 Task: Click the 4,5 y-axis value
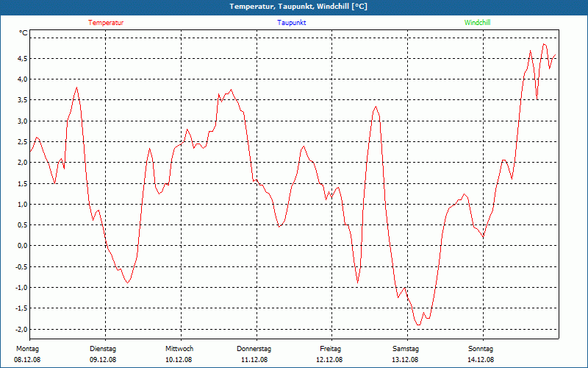pos(23,58)
